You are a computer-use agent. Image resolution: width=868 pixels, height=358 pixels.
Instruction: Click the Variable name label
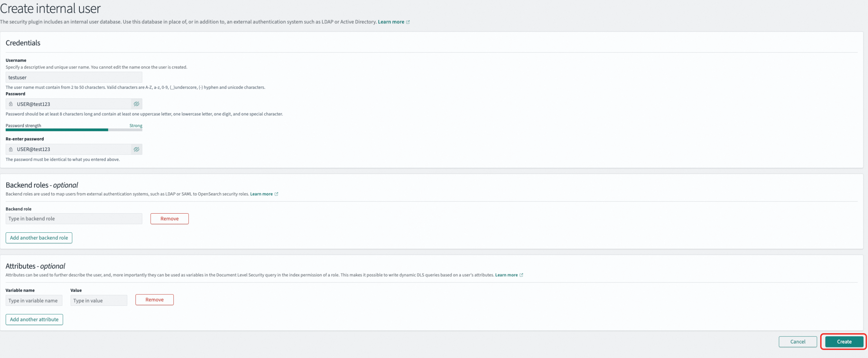pyautogui.click(x=20, y=290)
